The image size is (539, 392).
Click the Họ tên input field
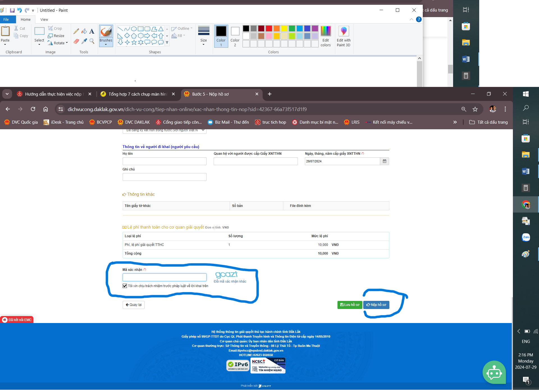click(x=165, y=161)
